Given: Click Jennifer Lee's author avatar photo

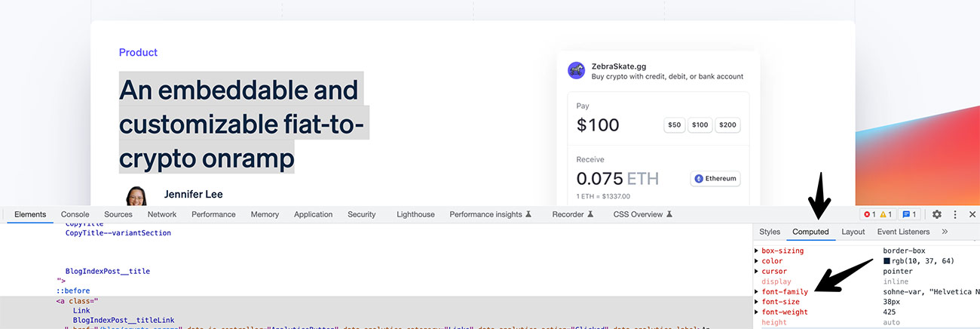Looking at the screenshot, I should 136,195.
